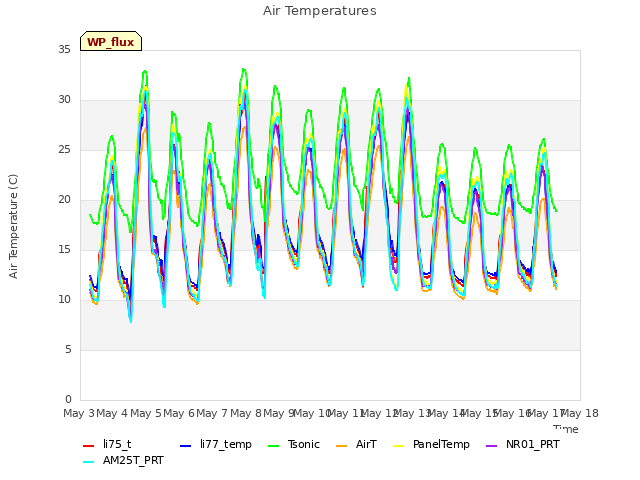The height and width of the screenshot is (480, 640).
Task: Click the 25 y-axis tick label
Action: pos(64,150)
